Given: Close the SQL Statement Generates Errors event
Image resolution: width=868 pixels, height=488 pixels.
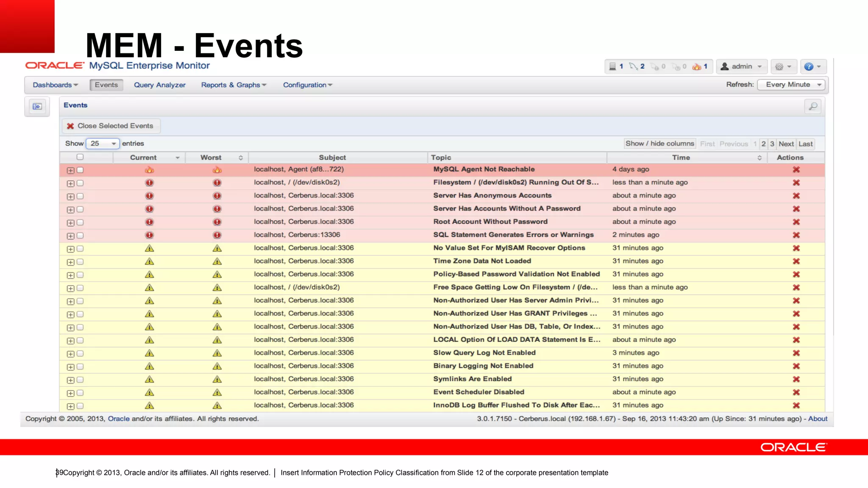Looking at the screenshot, I should pyautogui.click(x=796, y=235).
